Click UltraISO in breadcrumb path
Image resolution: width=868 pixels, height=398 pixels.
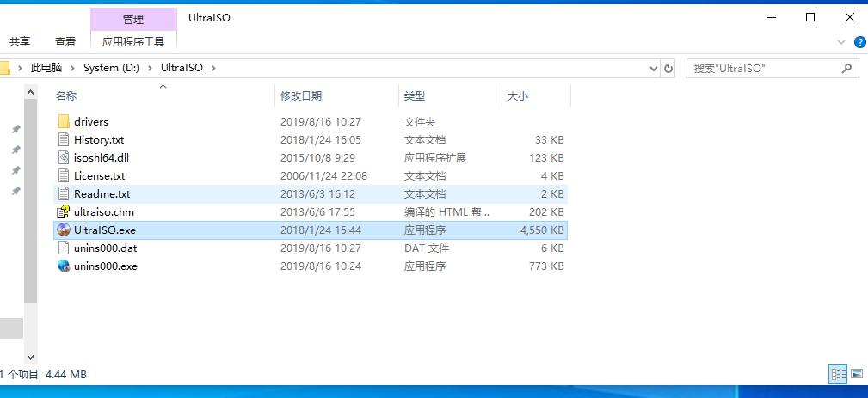point(182,68)
